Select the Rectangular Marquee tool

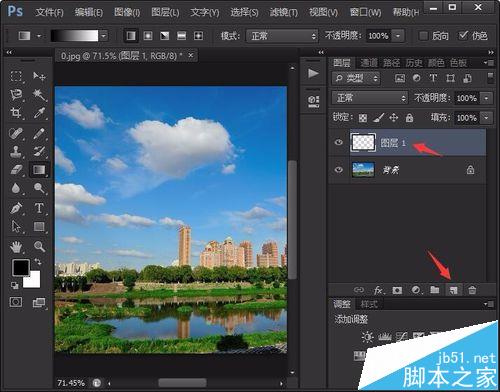coord(16,76)
